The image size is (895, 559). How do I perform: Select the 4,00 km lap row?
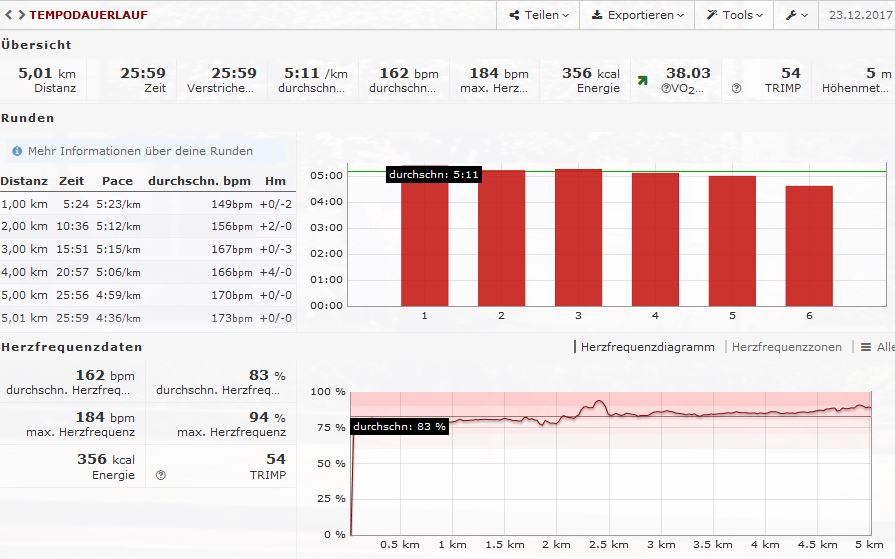(146, 272)
